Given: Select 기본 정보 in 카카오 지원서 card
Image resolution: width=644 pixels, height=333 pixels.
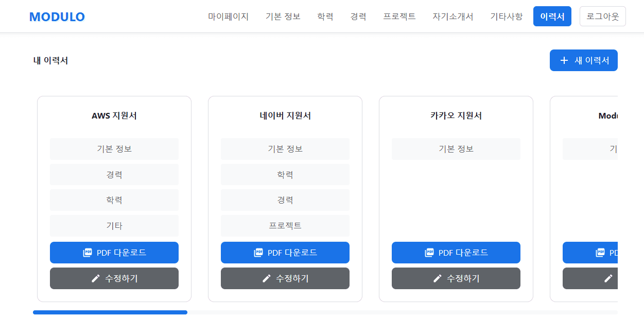Looking at the screenshot, I should (456, 149).
